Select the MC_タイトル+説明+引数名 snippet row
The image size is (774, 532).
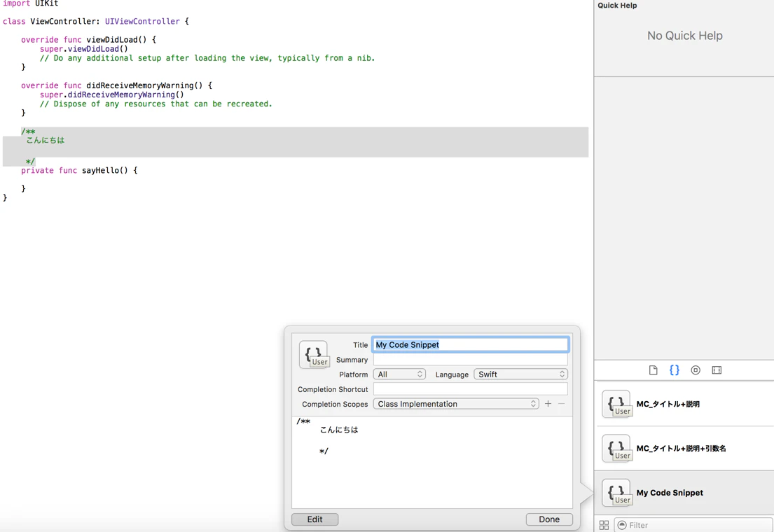pos(684,449)
